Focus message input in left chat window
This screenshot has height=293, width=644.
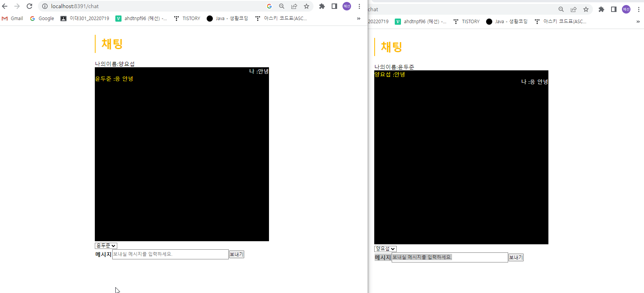pos(170,254)
